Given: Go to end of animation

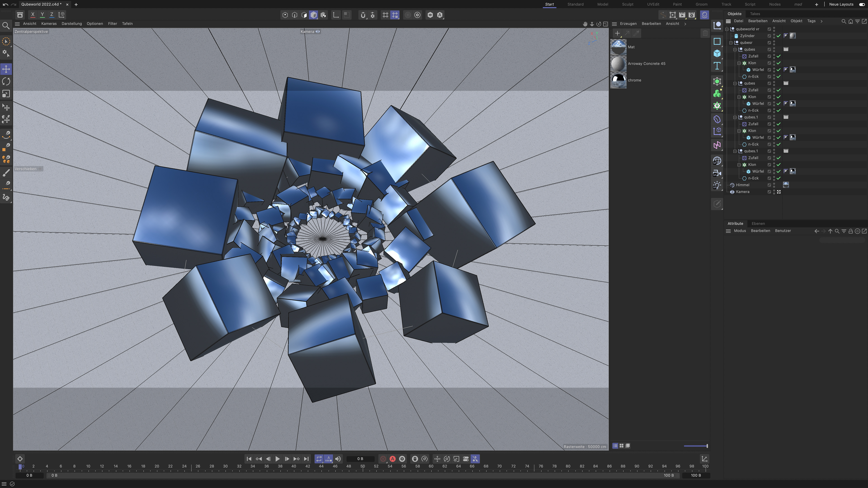Looking at the screenshot, I should (306, 459).
